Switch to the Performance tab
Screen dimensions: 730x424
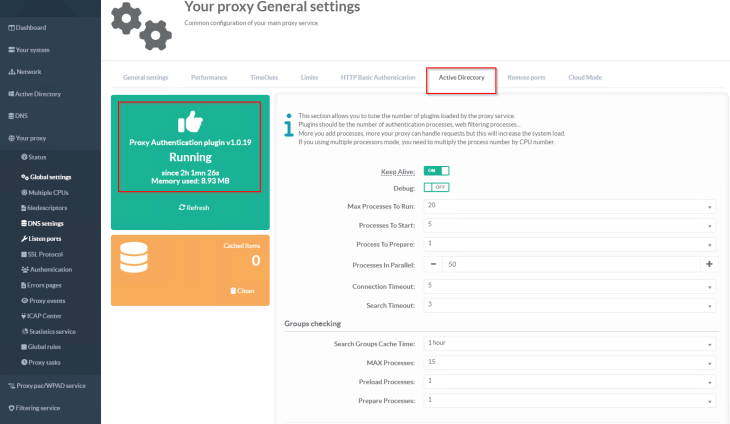[x=209, y=77]
